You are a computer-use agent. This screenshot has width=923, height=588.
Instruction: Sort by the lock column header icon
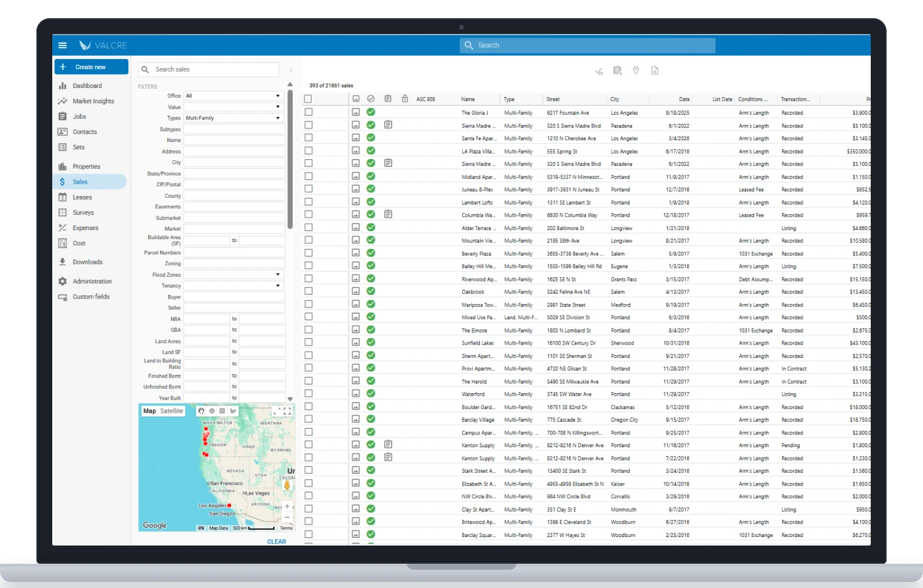404,98
